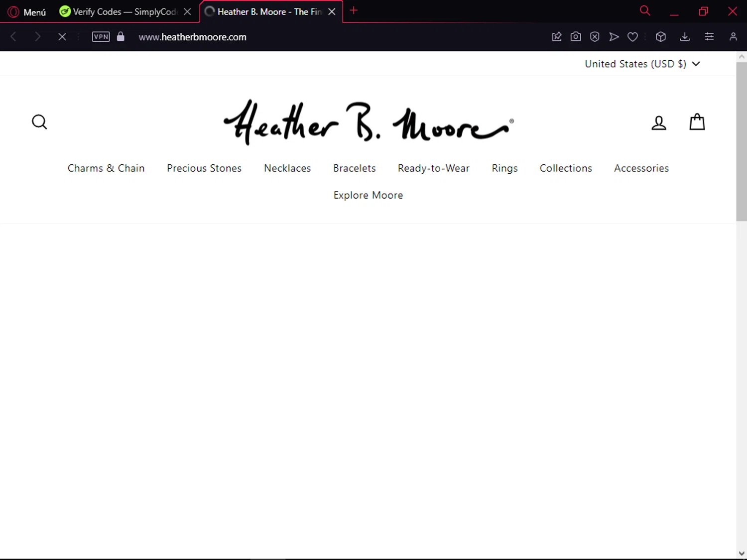Screen dimensions: 747x560
Task: Open the Bracelets menu
Action: tap(355, 168)
